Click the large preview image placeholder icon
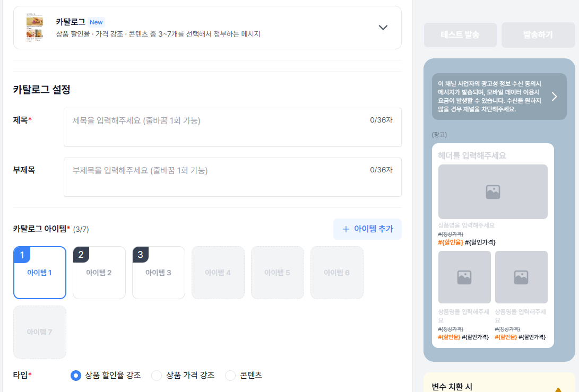The height and width of the screenshot is (392, 579). 493,192
